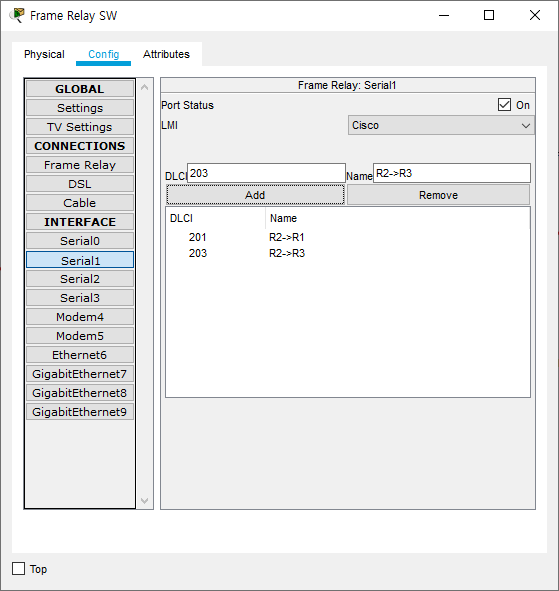Click the Packet Tracer app icon in title bar

click(x=17, y=15)
